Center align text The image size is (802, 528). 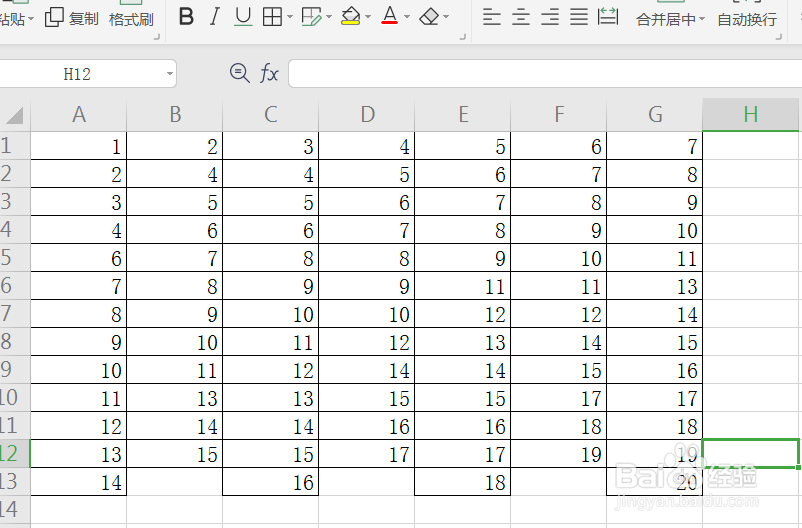521,17
